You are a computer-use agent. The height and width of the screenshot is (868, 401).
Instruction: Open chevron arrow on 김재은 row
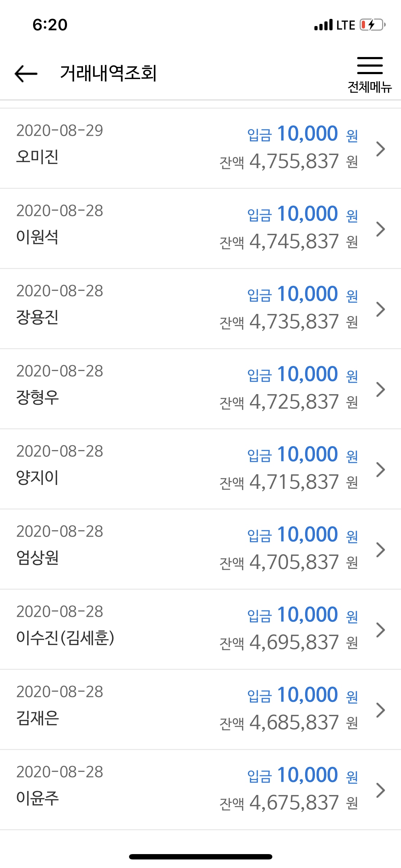coord(381,710)
